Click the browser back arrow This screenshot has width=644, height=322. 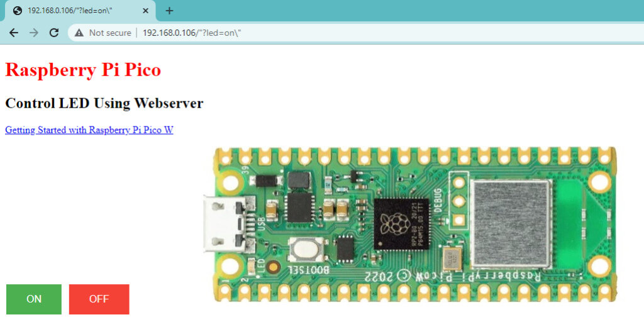(14, 33)
